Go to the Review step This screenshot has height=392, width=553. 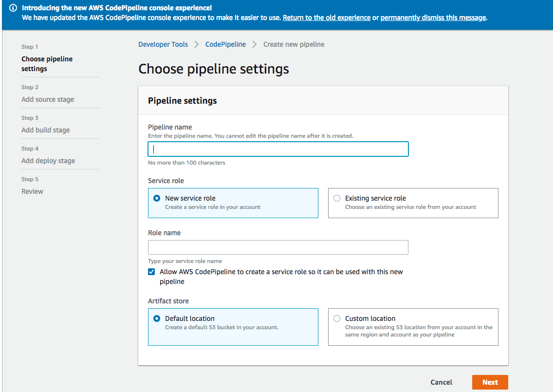pyautogui.click(x=32, y=191)
